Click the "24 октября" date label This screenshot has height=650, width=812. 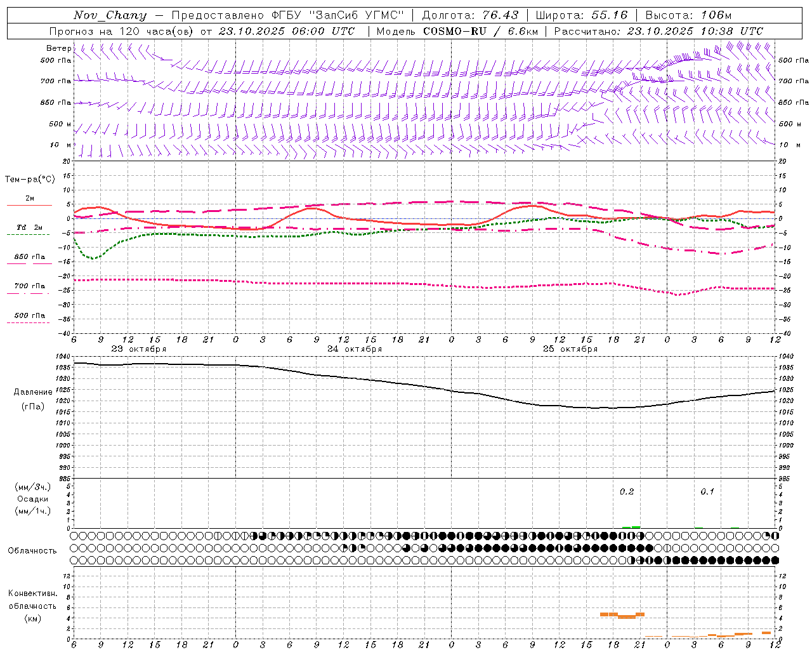355,349
